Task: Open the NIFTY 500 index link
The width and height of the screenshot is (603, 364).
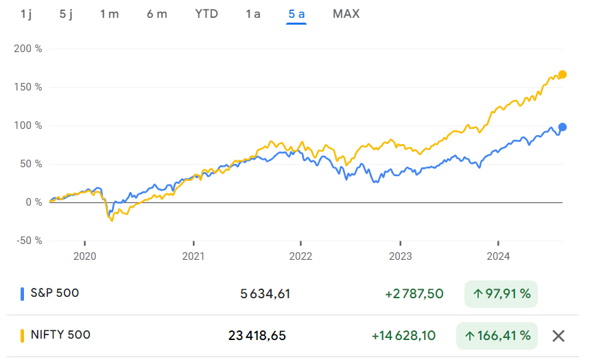Action: coord(60,335)
